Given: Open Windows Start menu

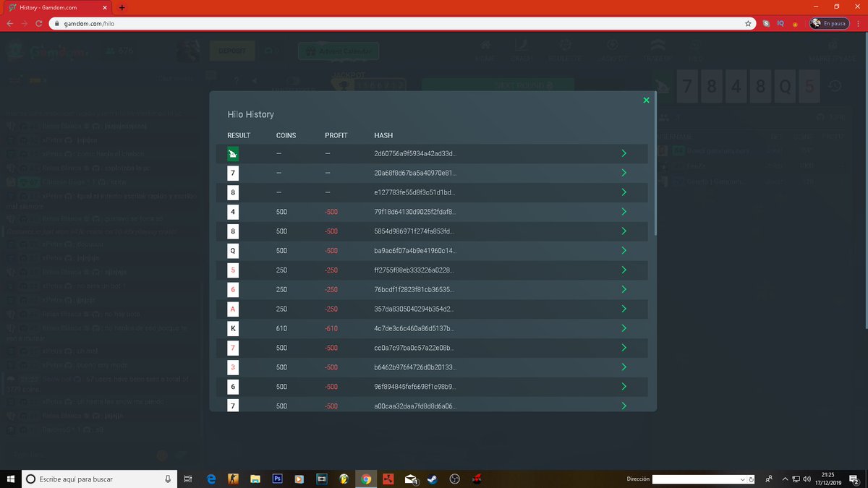Looking at the screenshot, I should tap(10, 479).
